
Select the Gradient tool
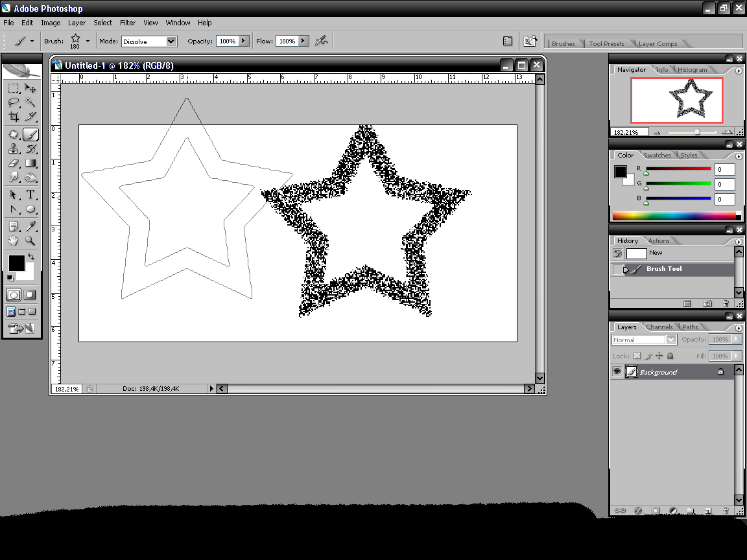pyautogui.click(x=30, y=163)
